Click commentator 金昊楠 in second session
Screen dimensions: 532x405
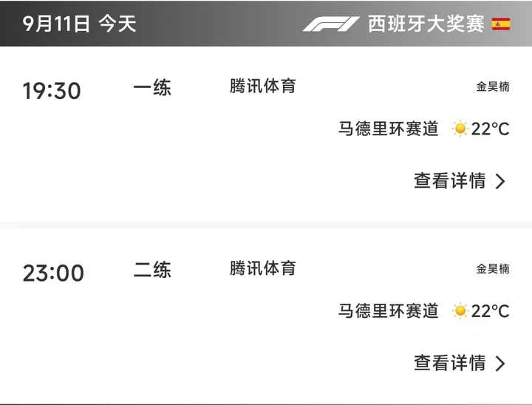(x=493, y=269)
